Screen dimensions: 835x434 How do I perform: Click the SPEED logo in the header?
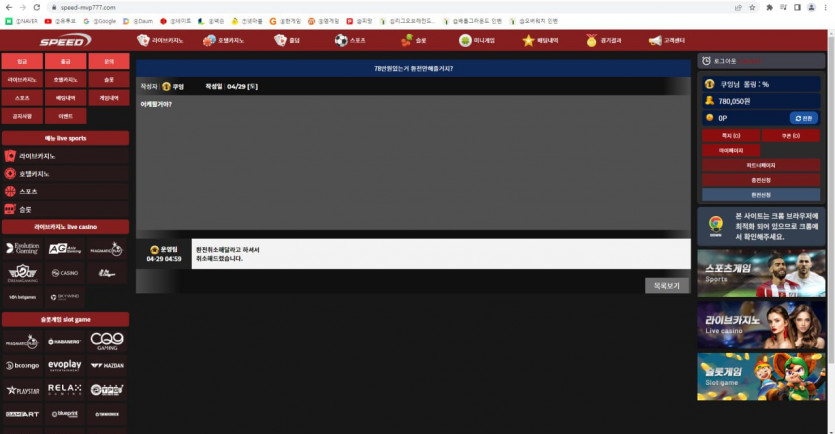(65, 40)
